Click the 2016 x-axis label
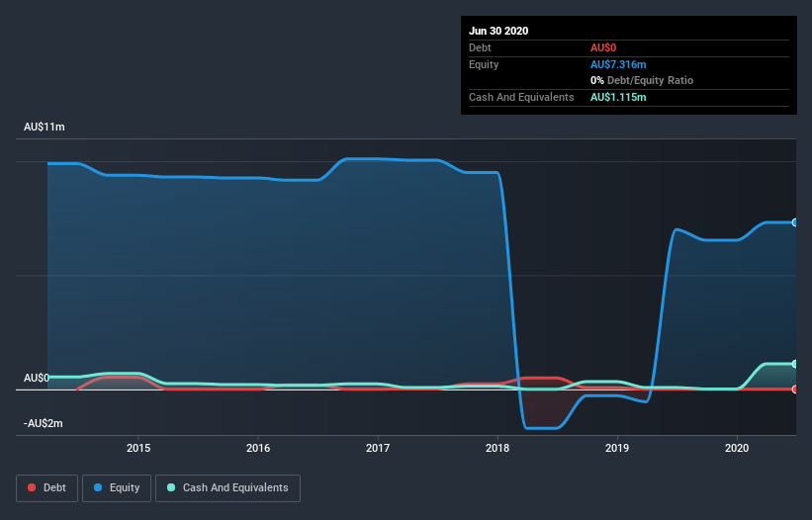The image size is (812, 520). point(258,448)
